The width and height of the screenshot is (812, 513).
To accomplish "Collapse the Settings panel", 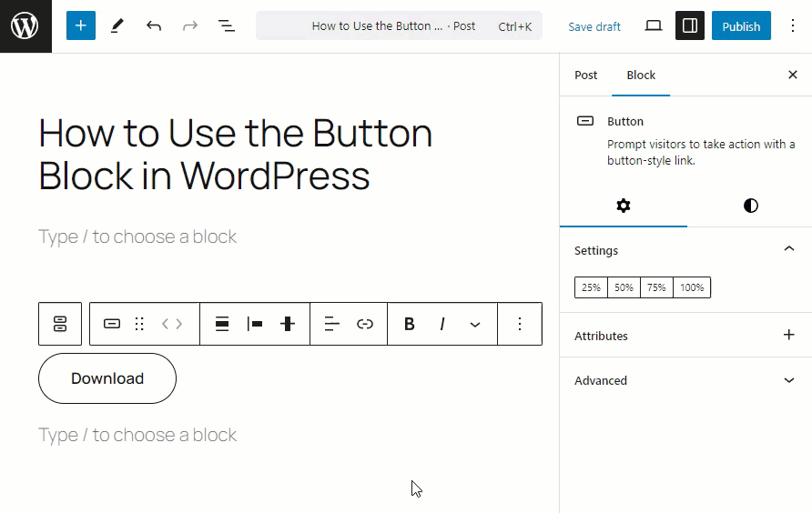I will pos(685,250).
